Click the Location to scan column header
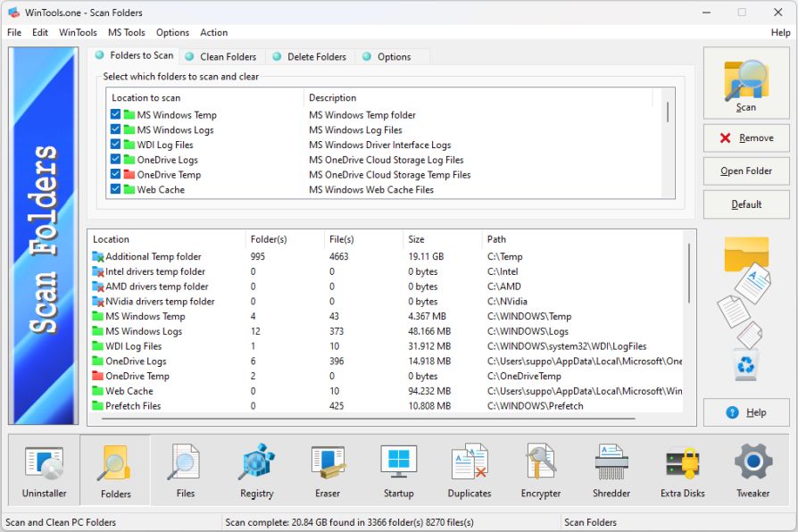Screen dimensions: 798x532 tap(204, 98)
